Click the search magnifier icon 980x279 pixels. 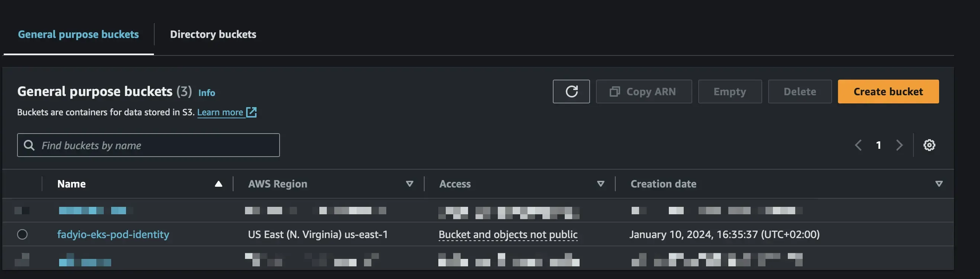tap(29, 145)
